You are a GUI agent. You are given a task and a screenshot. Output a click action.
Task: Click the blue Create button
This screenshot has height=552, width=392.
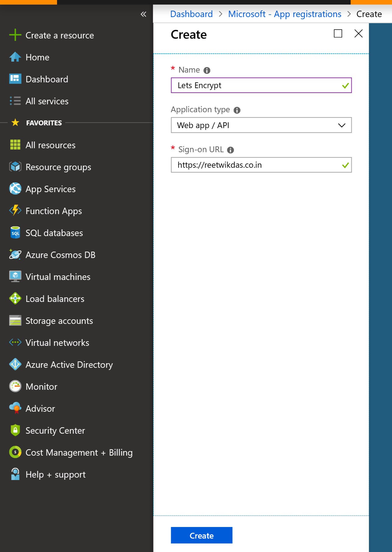[202, 535]
